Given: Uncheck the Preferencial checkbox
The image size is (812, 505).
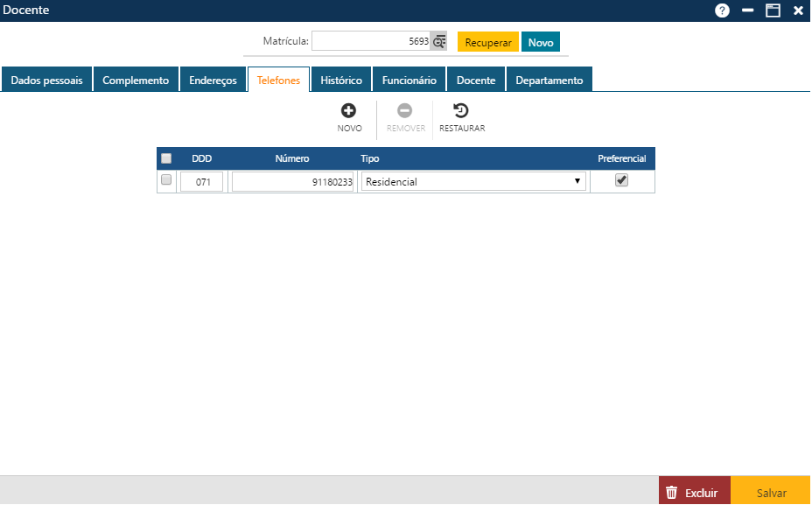Looking at the screenshot, I should pyautogui.click(x=622, y=180).
